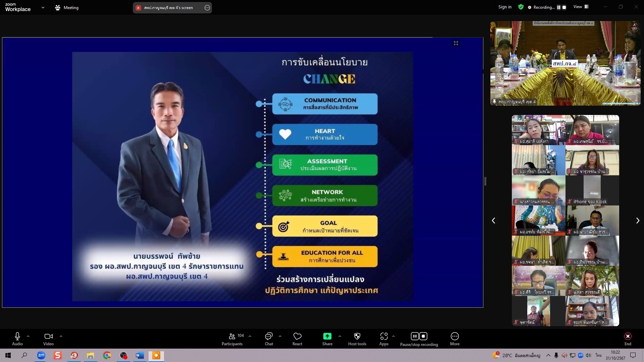Open Windows notification center
The width and height of the screenshot is (644, 362).
[633, 355]
